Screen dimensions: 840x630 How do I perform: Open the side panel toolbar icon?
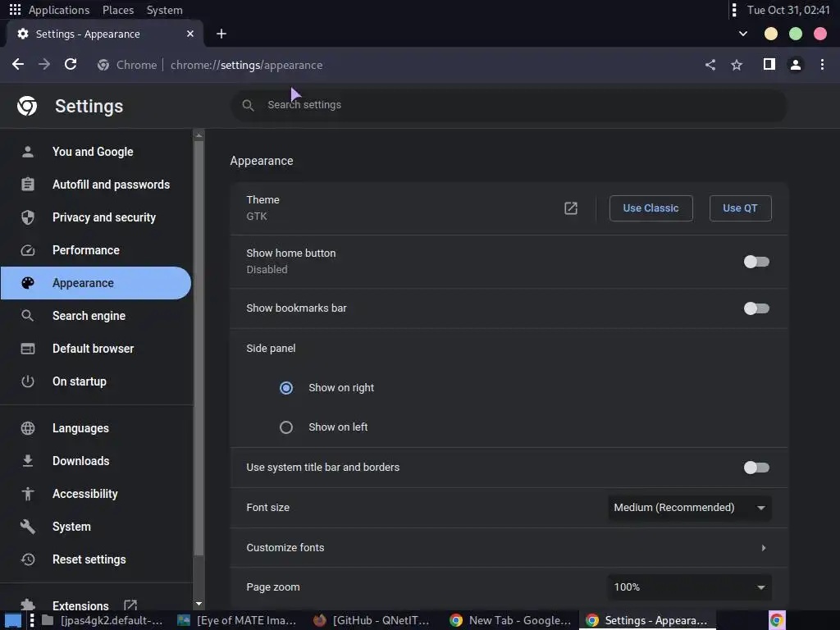point(769,64)
